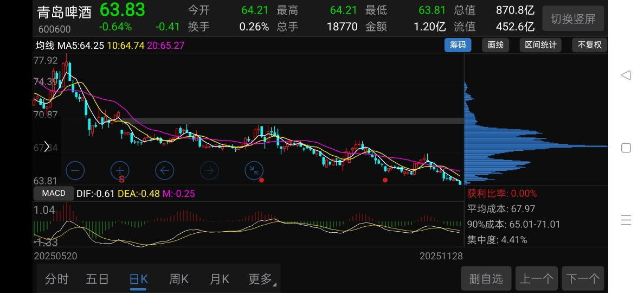Go to previous stock 上一个
644x293 pixels.
[536, 279]
